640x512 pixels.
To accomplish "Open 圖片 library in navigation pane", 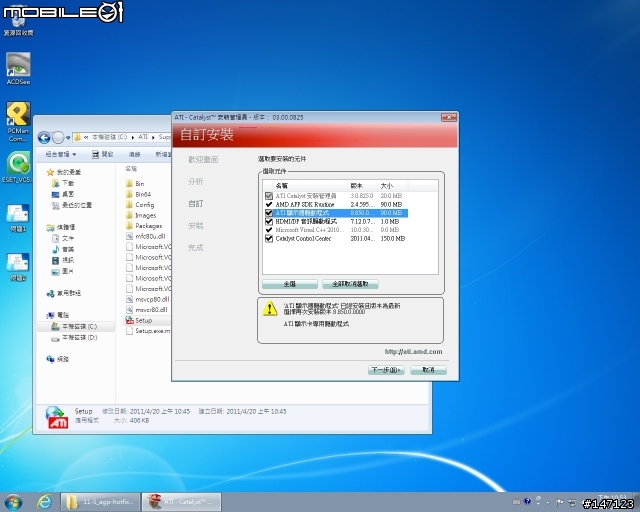I will pos(63,271).
